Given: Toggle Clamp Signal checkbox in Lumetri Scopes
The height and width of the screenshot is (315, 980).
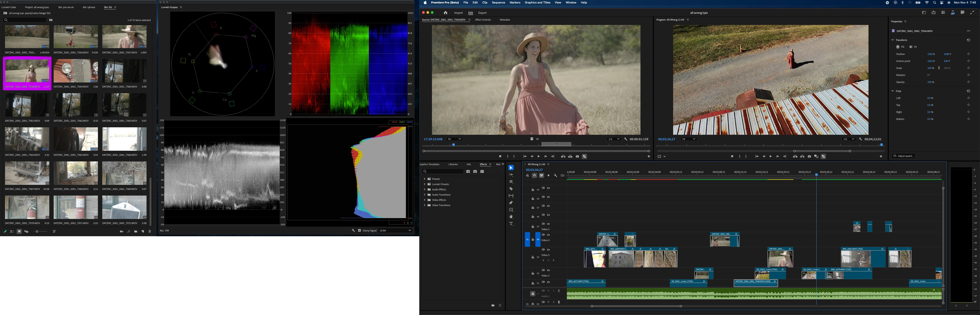Looking at the screenshot, I should 359,230.
